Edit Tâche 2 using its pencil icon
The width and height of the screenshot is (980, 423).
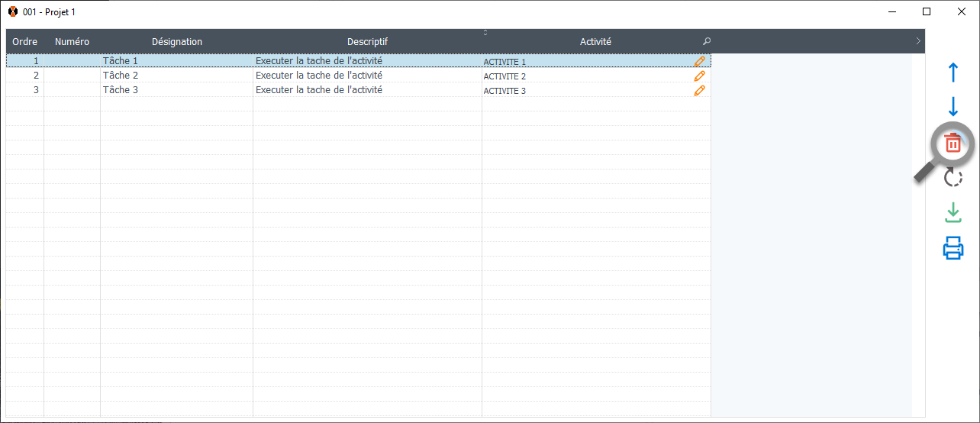pos(699,76)
